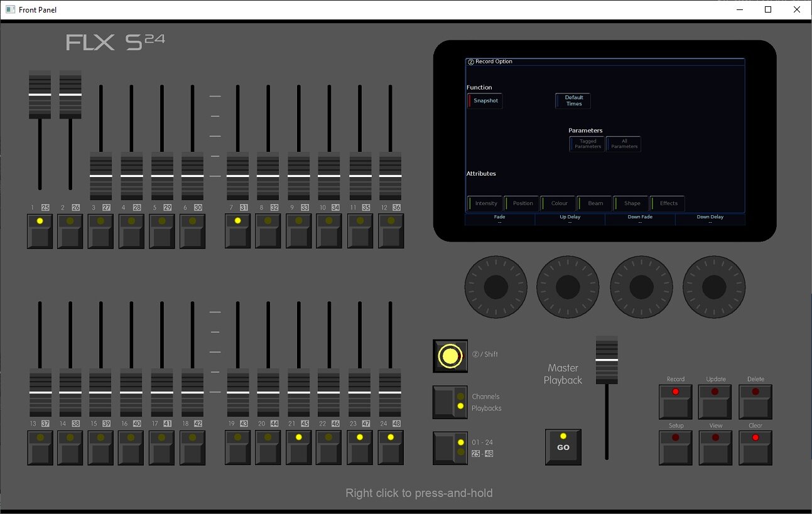
Task: Toggle the Position attribute
Action: tap(521, 203)
